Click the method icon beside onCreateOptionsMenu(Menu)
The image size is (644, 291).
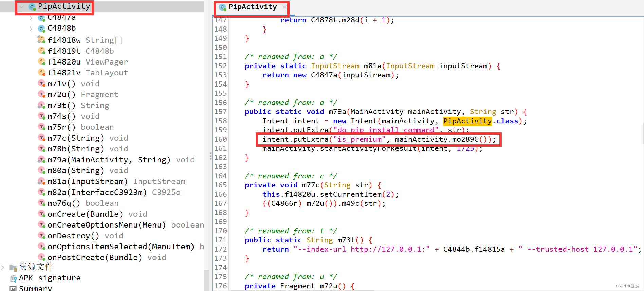(x=41, y=225)
